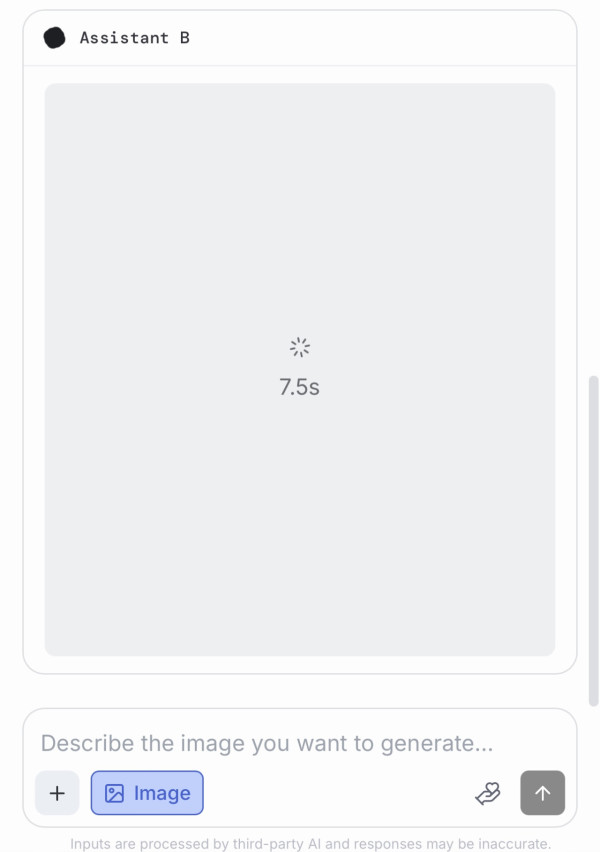Click the Assistant B avatar icon

pos(55,38)
